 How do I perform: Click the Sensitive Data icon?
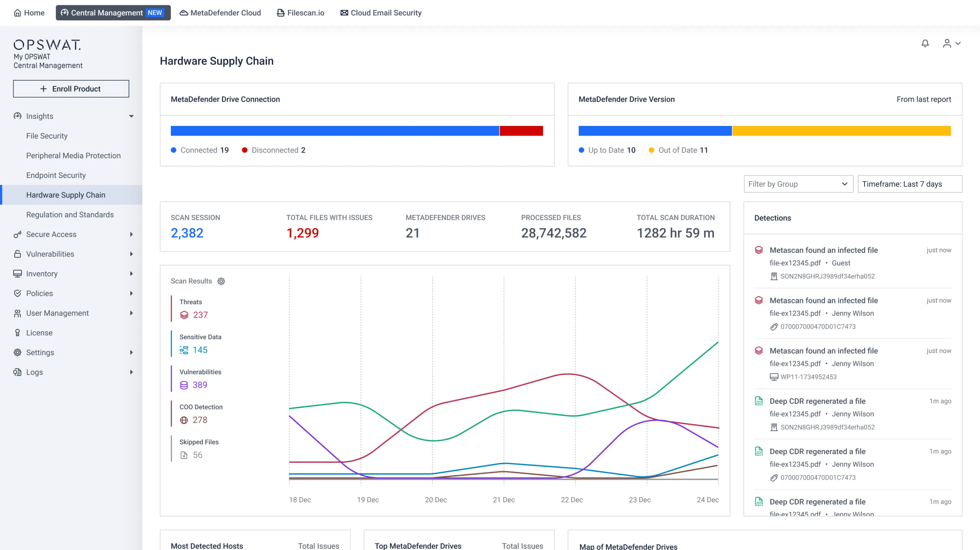(184, 350)
